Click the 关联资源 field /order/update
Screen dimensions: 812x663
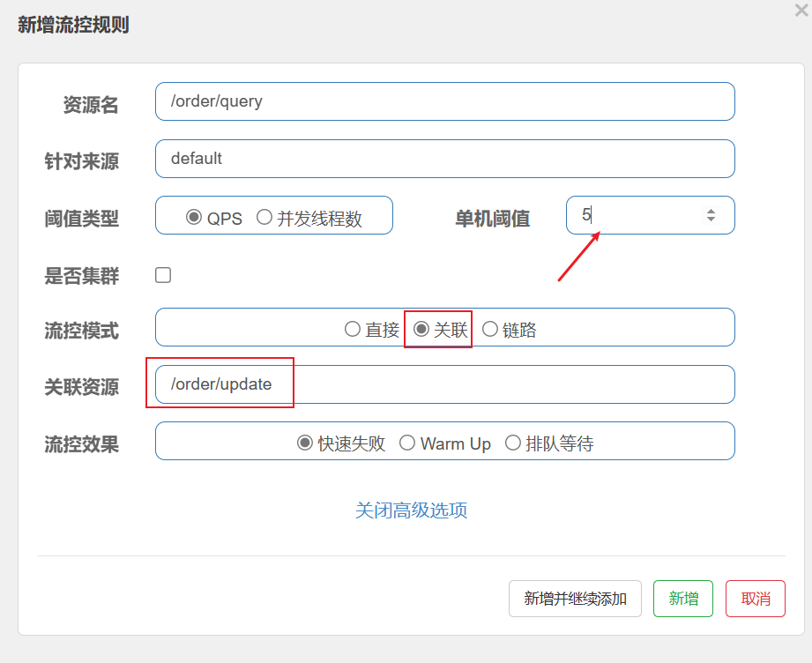point(445,384)
